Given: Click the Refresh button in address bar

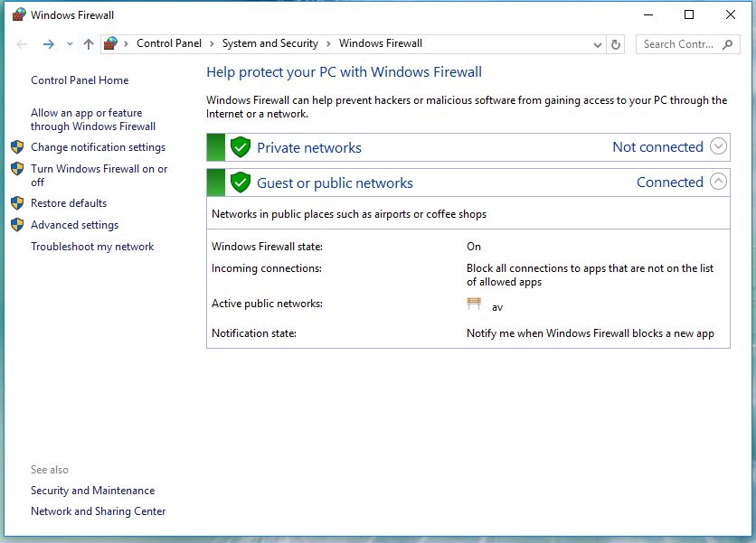Looking at the screenshot, I should click(x=617, y=43).
